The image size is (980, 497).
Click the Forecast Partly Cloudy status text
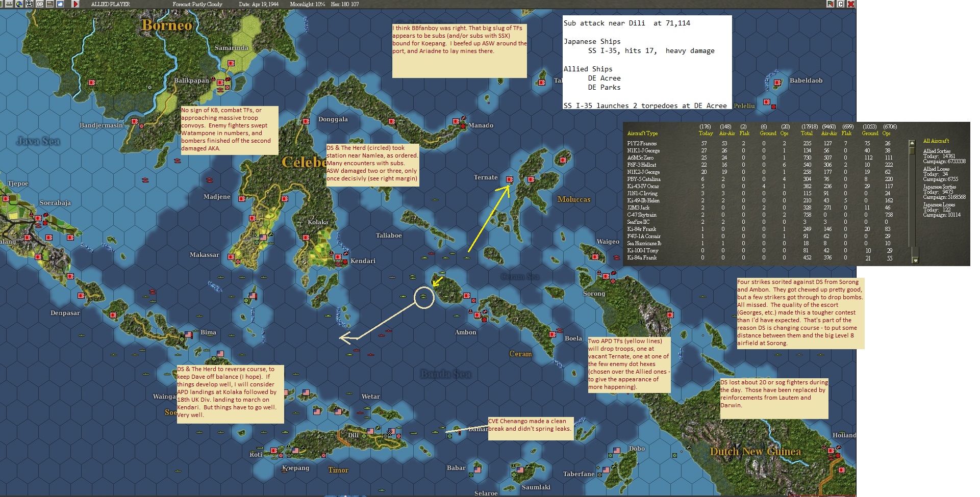pyautogui.click(x=197, y=4)
